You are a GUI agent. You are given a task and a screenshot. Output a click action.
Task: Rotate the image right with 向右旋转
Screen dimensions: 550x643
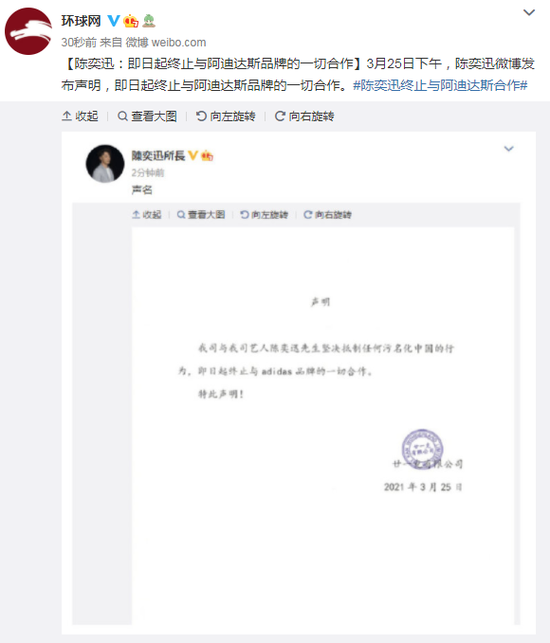click(x=304, y=116)
